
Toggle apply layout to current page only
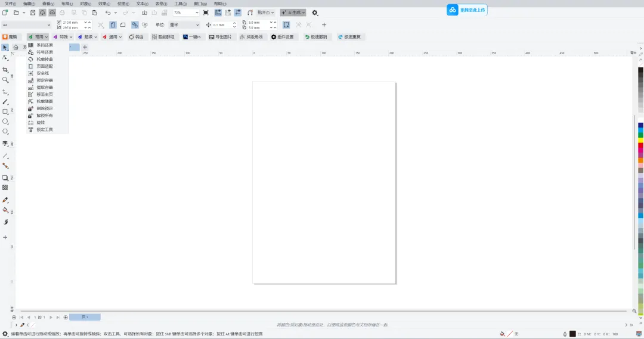(x=144, y=25)
